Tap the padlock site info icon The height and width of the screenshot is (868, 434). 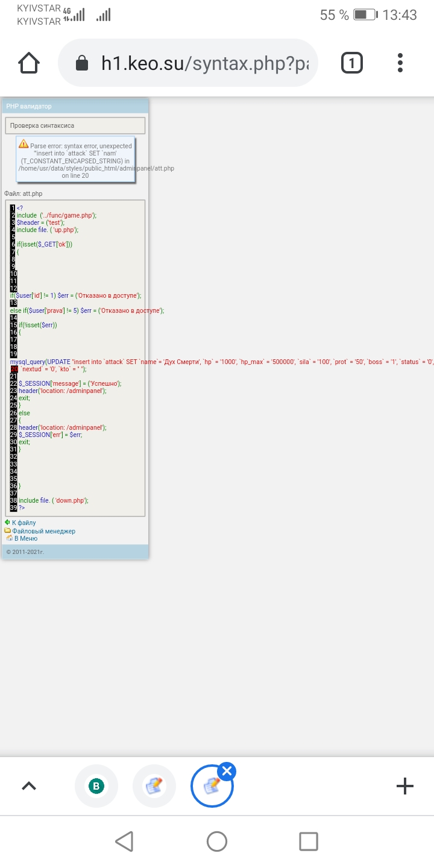81,63
